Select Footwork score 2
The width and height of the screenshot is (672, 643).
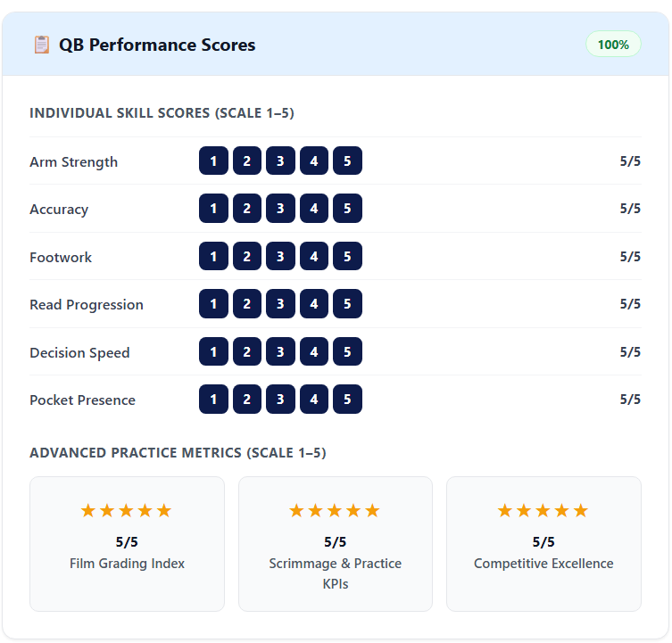[247, 257]
